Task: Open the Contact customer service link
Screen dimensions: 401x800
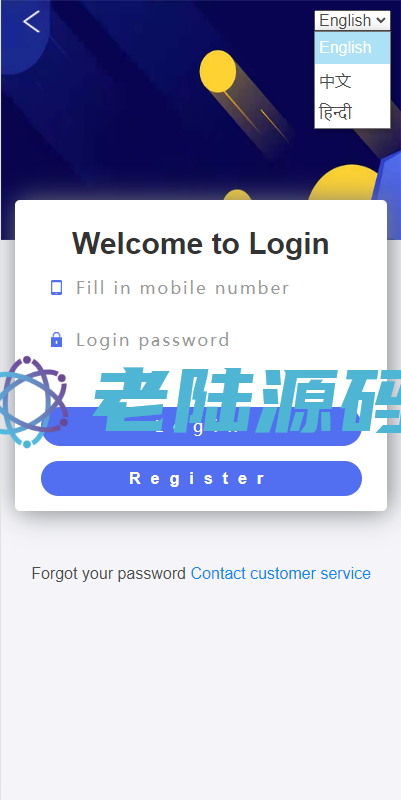Action: [x=281, y=573]
